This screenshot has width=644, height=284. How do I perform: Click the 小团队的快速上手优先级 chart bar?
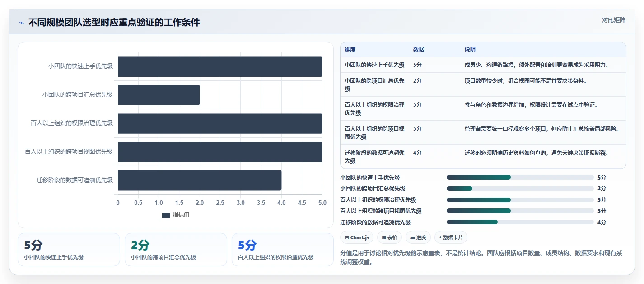(220, 66)
